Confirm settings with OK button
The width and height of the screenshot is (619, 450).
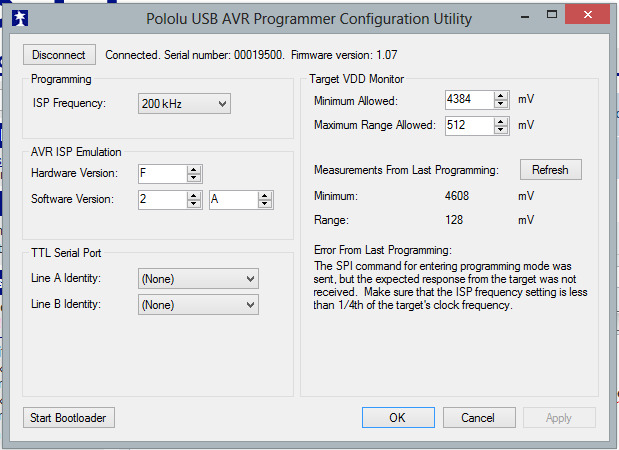(x=397, y=417)
